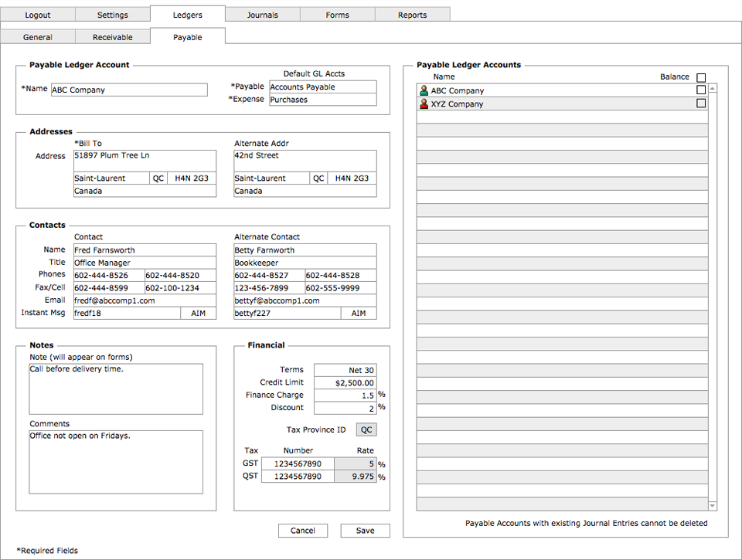
Task: Go to the Receivable subtab
Action: coord(113,37)
